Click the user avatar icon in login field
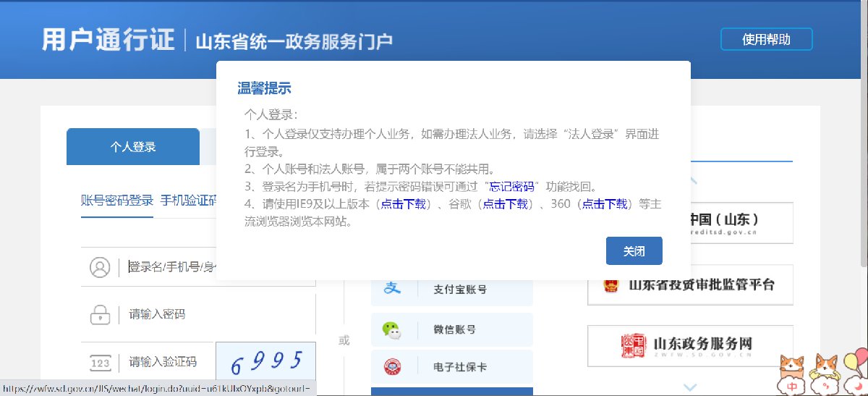This screenshot has width=868, height=396. click(x=100, y=267)
